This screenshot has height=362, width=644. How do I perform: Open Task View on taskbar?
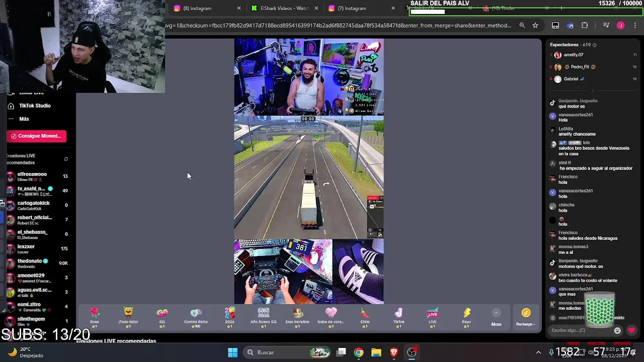click(x=341, y=352)
